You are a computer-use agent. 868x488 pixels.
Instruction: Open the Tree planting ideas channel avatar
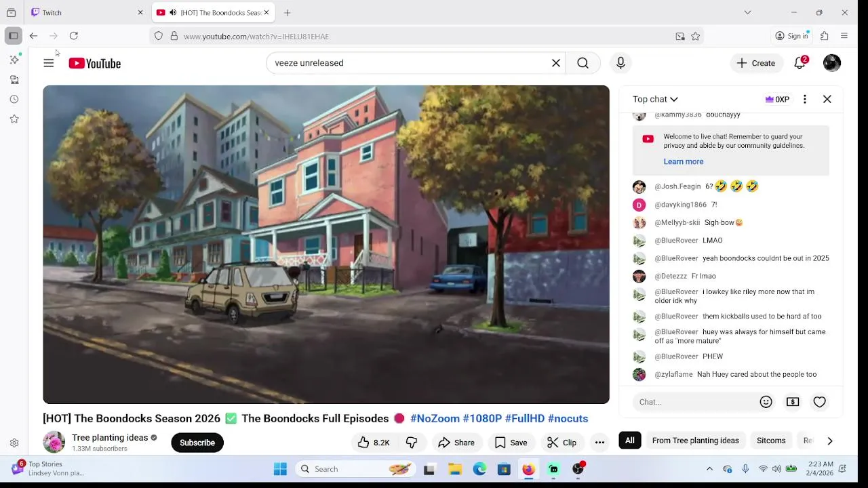point(54,443)
